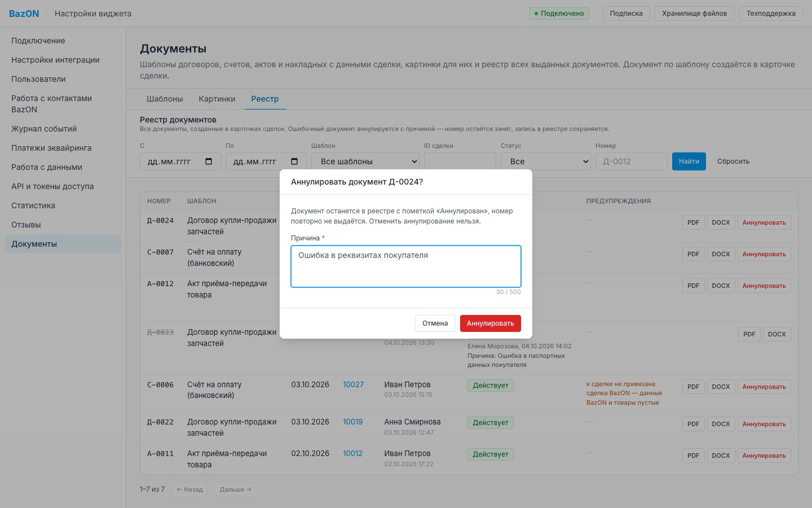The width and height of the screenshot is (812, 508).
Task: Click the BazON logo
Action: point(24,14)
